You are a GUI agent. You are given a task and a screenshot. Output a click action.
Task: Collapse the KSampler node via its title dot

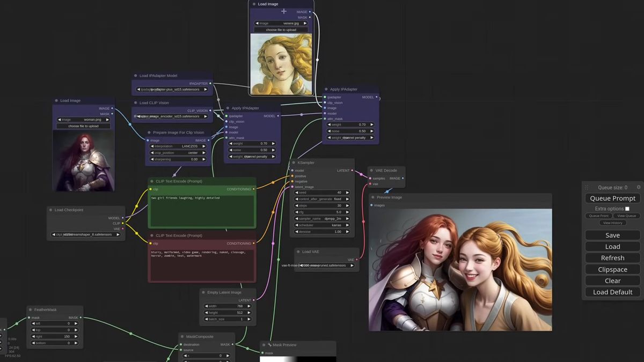pyautogui.click(x=294, y=162)
